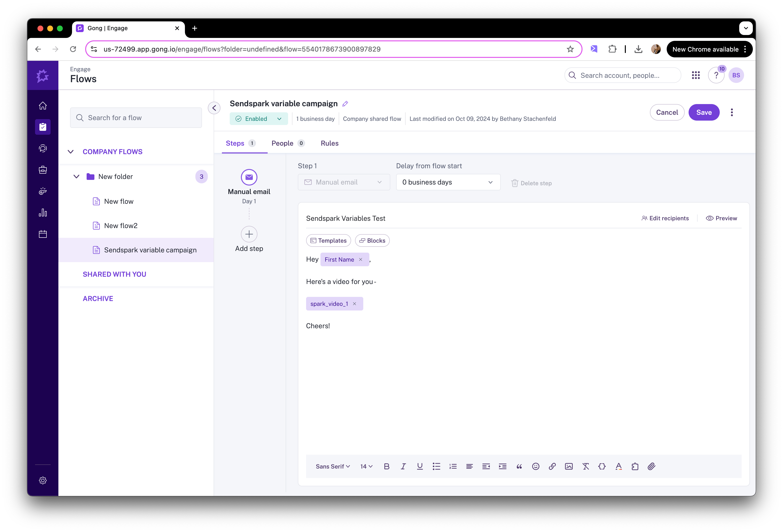Open the Manual email step type dropdown

click(x=344, y=182)
